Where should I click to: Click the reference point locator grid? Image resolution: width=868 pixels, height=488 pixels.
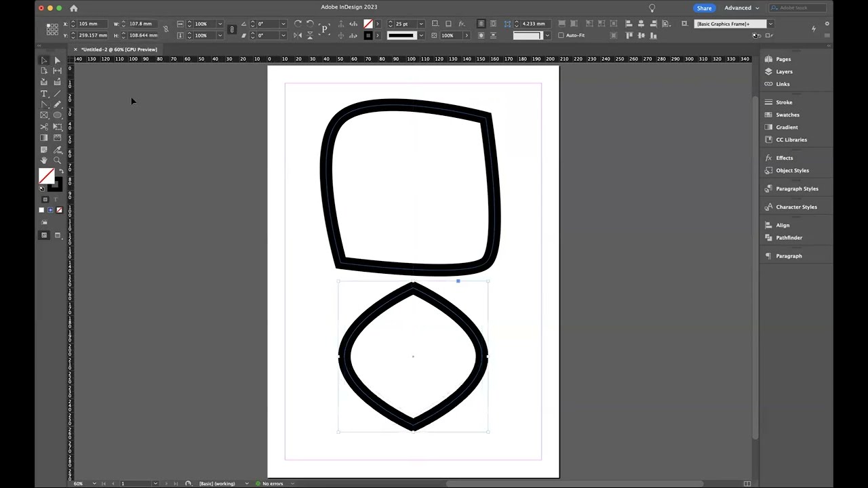(52, 29)
